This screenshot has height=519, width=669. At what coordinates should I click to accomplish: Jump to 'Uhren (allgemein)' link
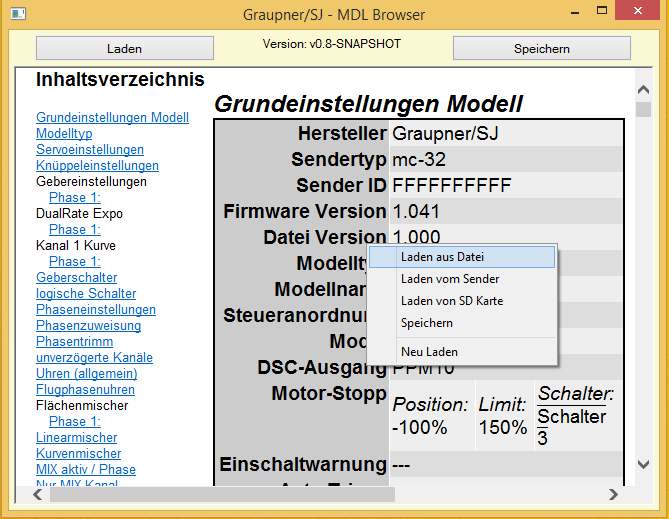(86, 374)
